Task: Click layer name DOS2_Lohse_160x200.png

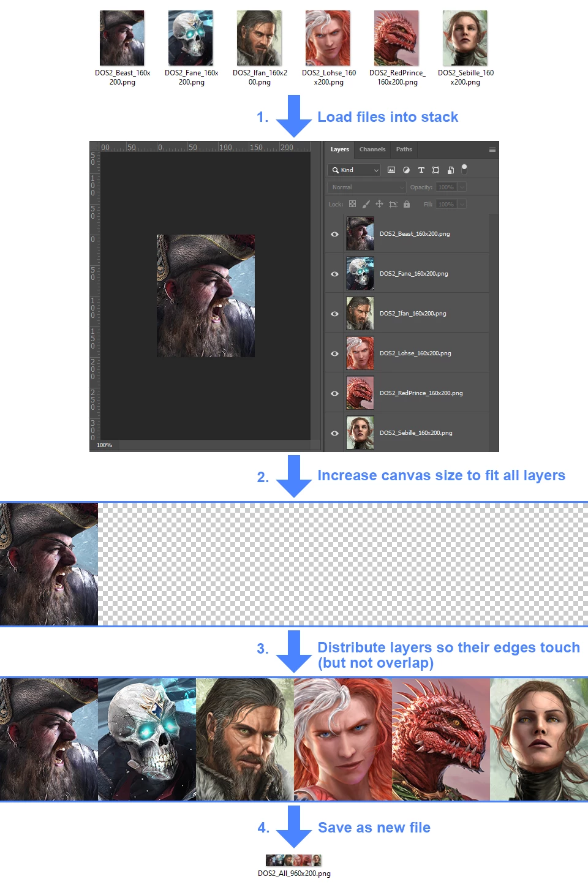Action: click(x=415, y=353)
